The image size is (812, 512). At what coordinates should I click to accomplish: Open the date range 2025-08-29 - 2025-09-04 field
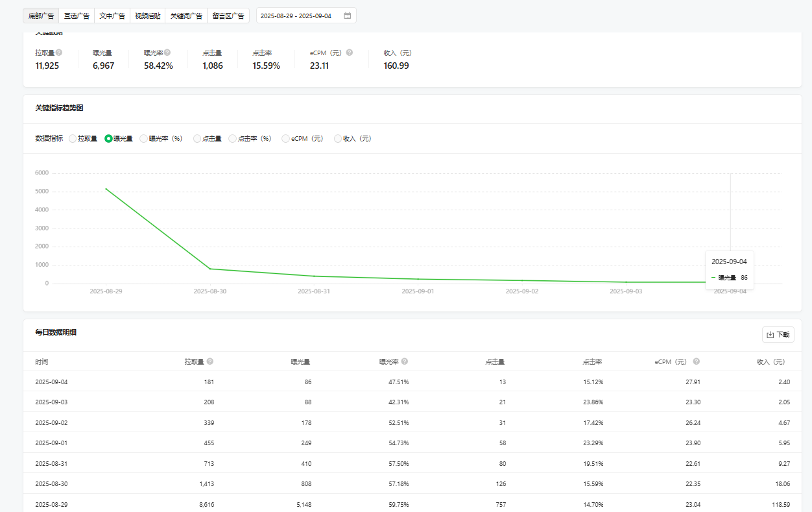(x=306, y=16)
